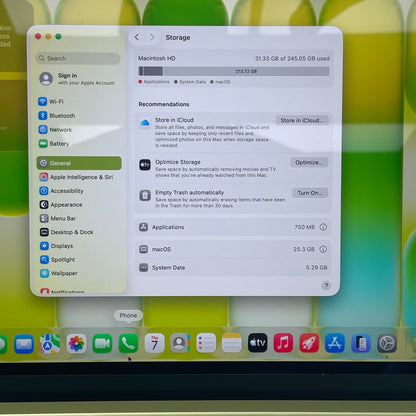Show info for Applications storage
The image size is (416, 416).
click(x=323, y=227)
